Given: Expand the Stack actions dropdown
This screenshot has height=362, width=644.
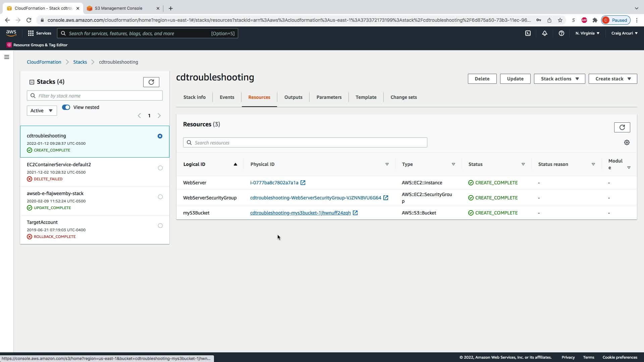Looking at the screenshot, I should tap(559, 79).
